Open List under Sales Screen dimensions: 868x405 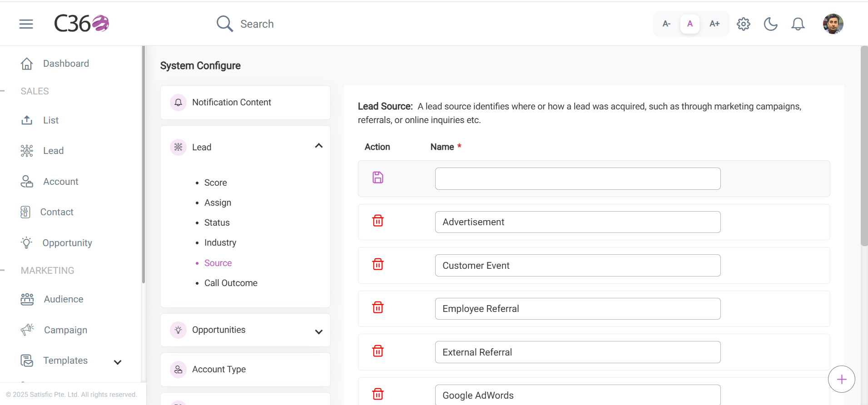51,120
